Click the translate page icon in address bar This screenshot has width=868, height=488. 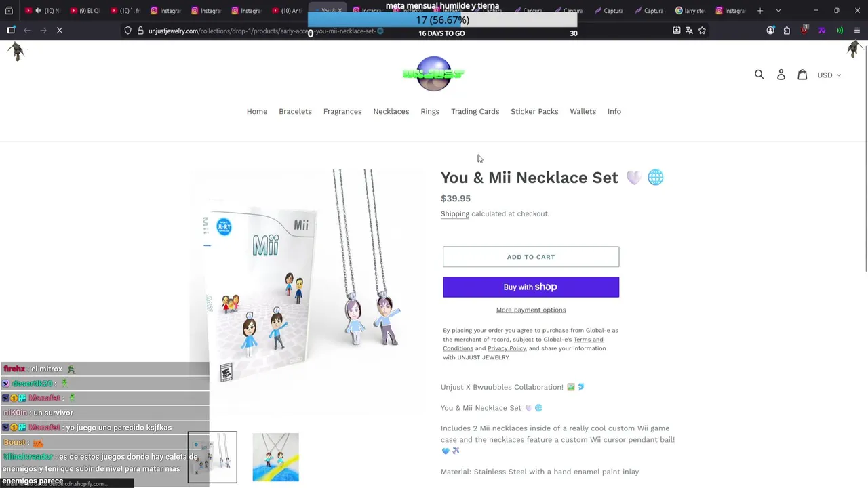pyautogui.click(x=689, y=30)
